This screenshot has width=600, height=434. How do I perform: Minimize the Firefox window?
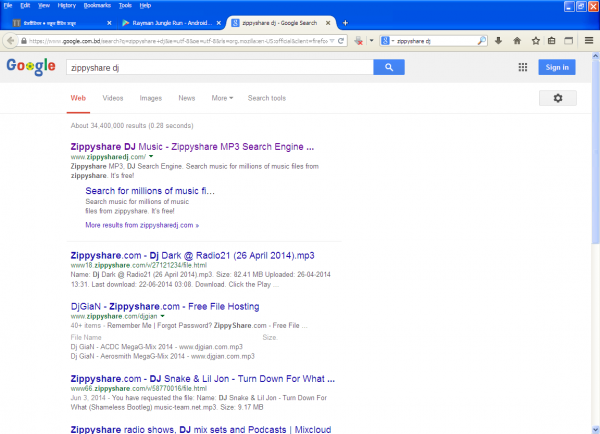tap(569, 6)
